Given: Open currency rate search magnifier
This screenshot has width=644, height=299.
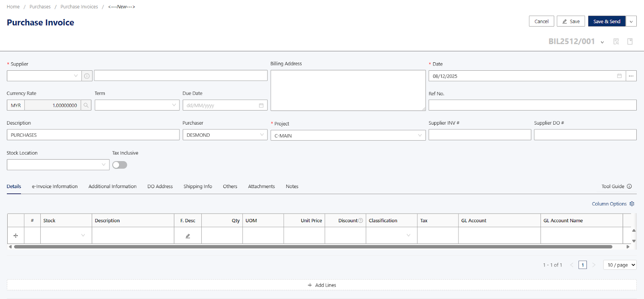Looking at the screenshot, I should (86, 105).
